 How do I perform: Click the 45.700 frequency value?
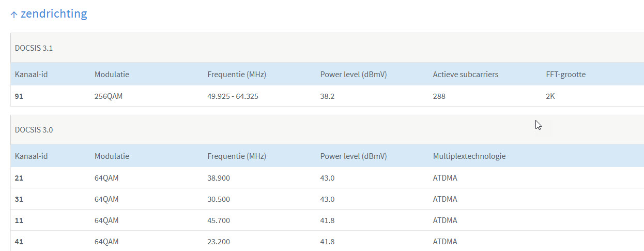coord(219,220)
